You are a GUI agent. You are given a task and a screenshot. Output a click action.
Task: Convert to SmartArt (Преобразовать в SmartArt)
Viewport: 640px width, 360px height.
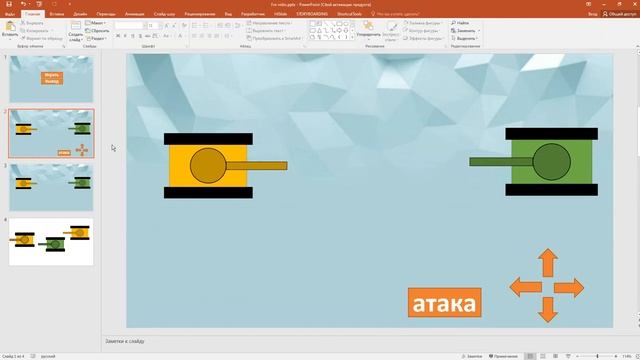pos(274,38)
